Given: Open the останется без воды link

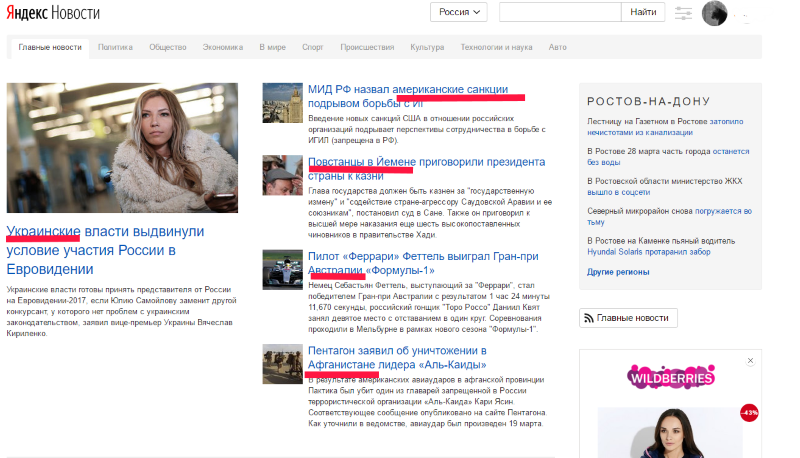Looking at the screenshot, I should (668, 157).
